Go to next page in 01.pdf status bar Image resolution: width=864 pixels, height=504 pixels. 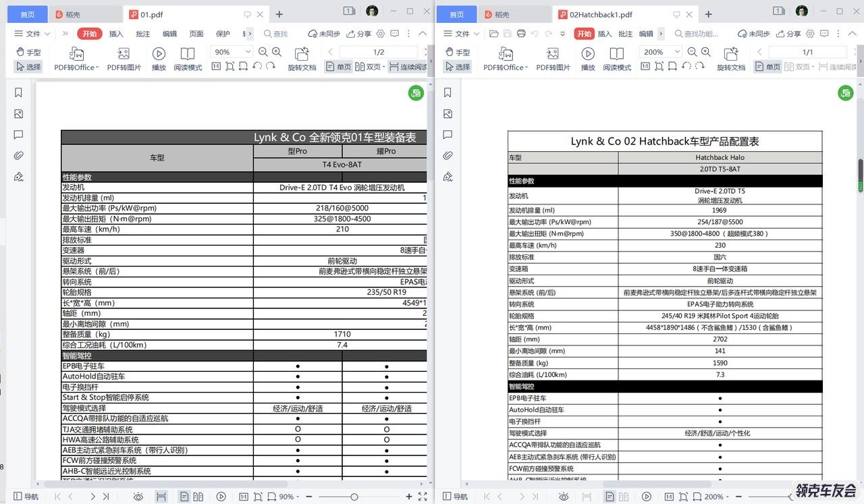(92, 497)
